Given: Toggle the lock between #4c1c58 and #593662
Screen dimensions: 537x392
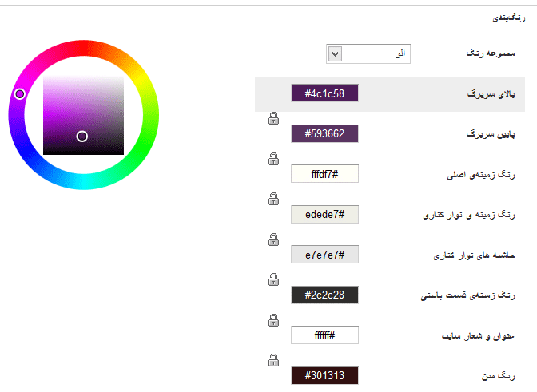Looking at the screenshot, I should pyautogui.click(x=273, y=118).
